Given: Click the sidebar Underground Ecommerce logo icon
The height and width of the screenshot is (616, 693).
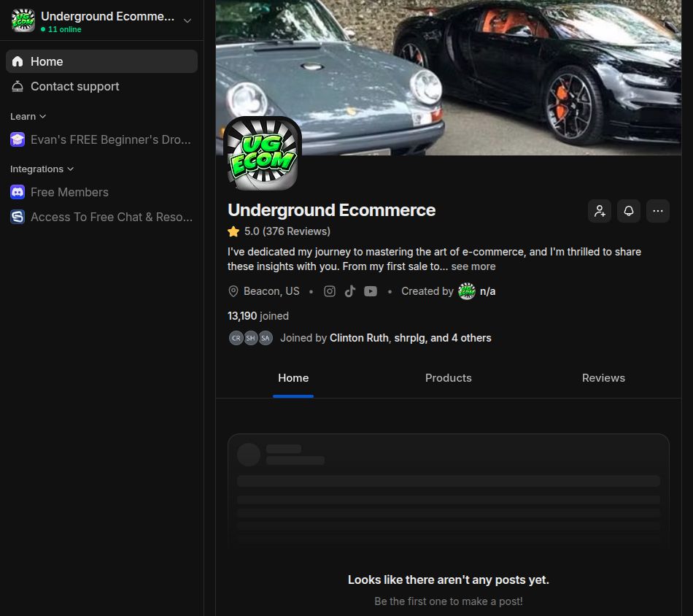Looking at the screenshot, I should pos(23,20).
